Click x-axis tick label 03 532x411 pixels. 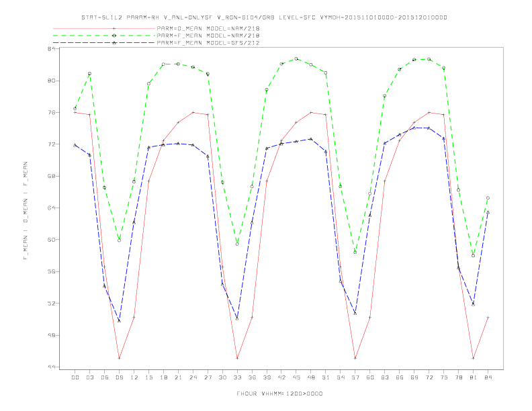(x=89, y=377)
